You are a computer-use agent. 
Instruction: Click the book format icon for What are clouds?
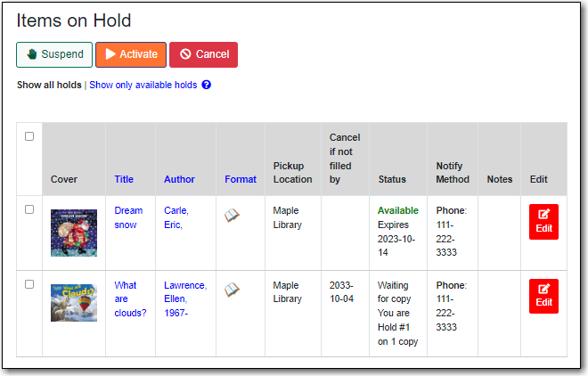point(232,290)
